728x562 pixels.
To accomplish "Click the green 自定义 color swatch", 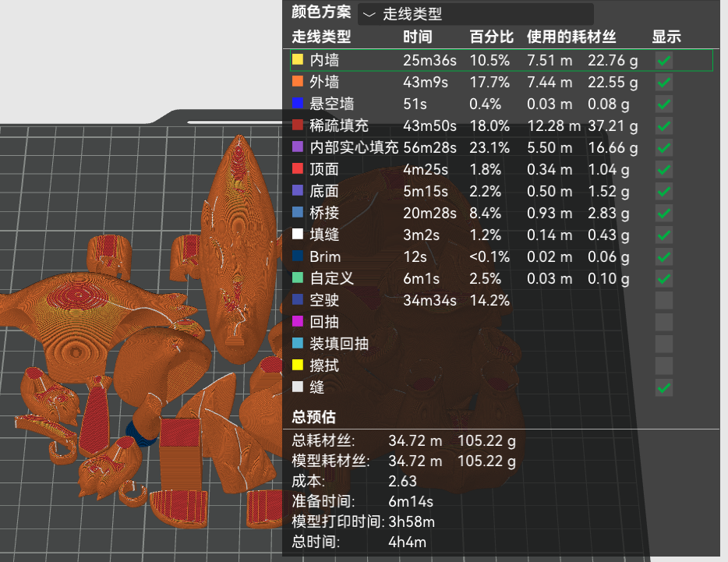I will pyautogui.click(x=298, y=277).
